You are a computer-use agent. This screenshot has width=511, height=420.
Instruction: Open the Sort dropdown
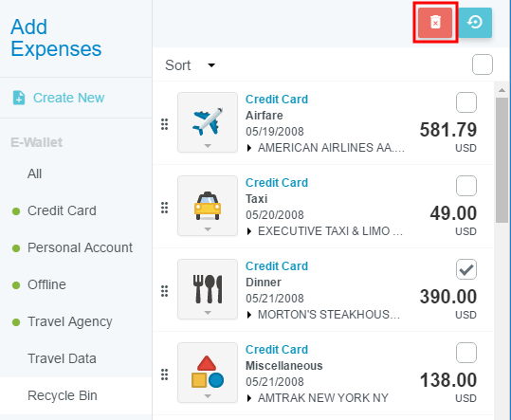(x=190, y=65)
